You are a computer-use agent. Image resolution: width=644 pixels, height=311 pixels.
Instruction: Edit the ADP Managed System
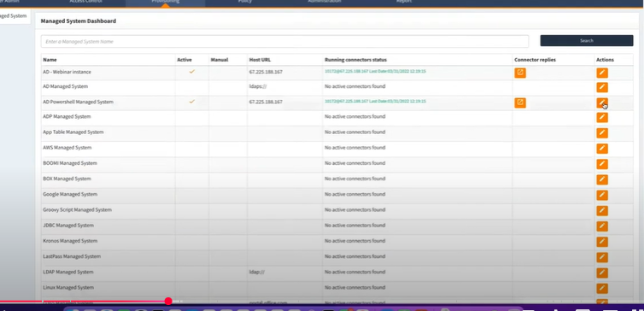tap(602, 118)
